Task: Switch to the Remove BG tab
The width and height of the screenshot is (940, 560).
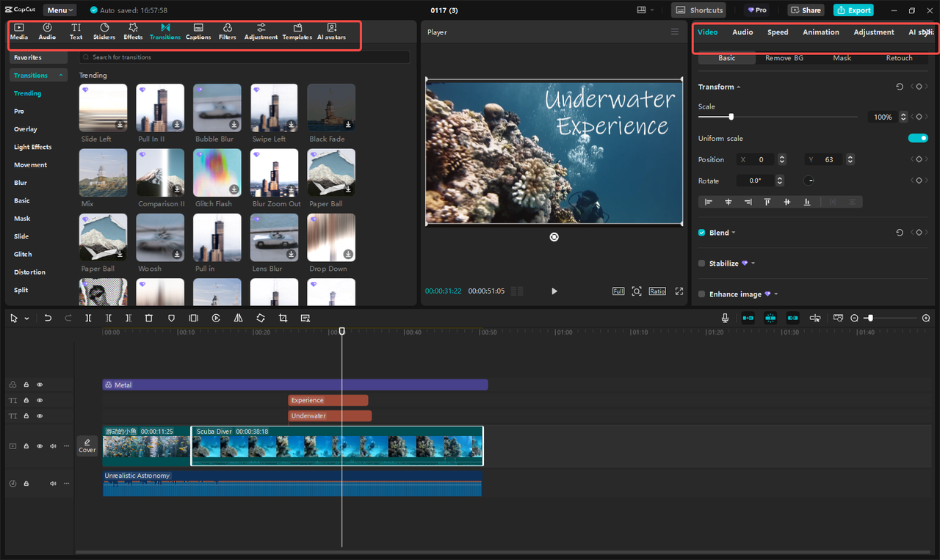Action: (784, 57)
